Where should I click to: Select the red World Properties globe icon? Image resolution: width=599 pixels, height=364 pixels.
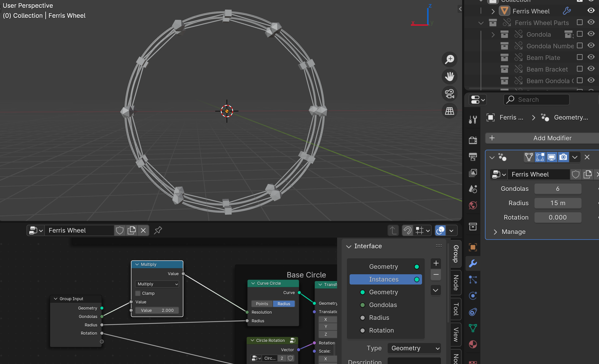pos(472,205)
